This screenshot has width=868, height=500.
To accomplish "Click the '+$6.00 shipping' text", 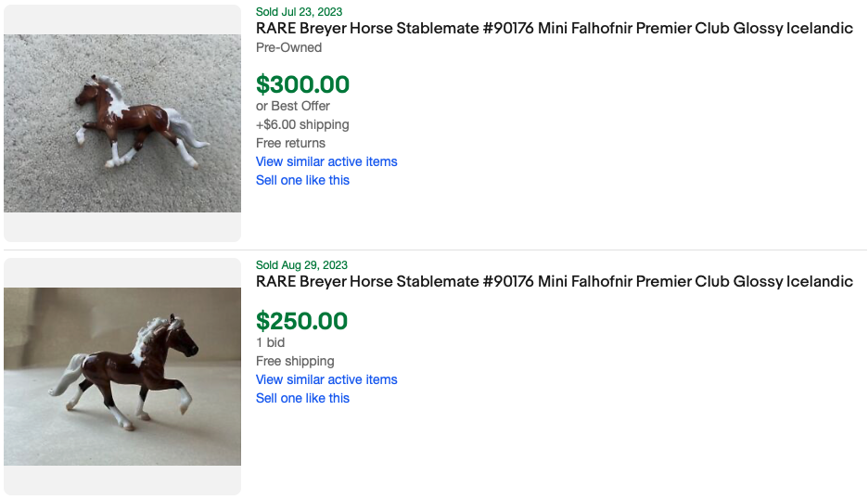I will pos(302,124).
